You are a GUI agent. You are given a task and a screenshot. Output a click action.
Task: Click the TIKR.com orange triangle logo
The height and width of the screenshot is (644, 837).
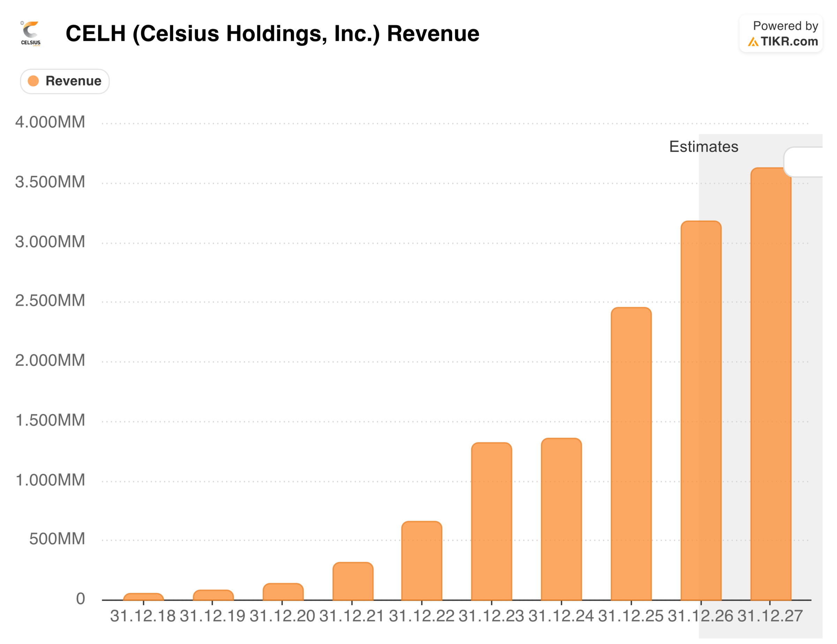[x=753, y=42]
